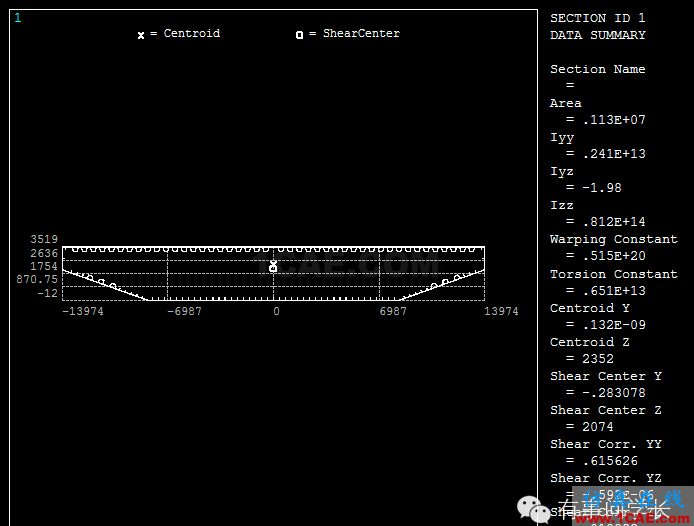Click the Shear Center Z value "2074"

pos(598,427)
